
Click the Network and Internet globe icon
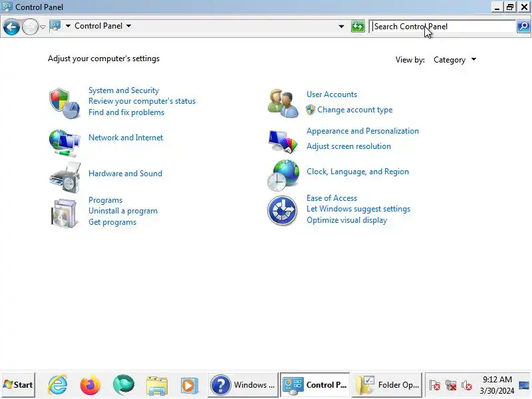coord(64,143)
